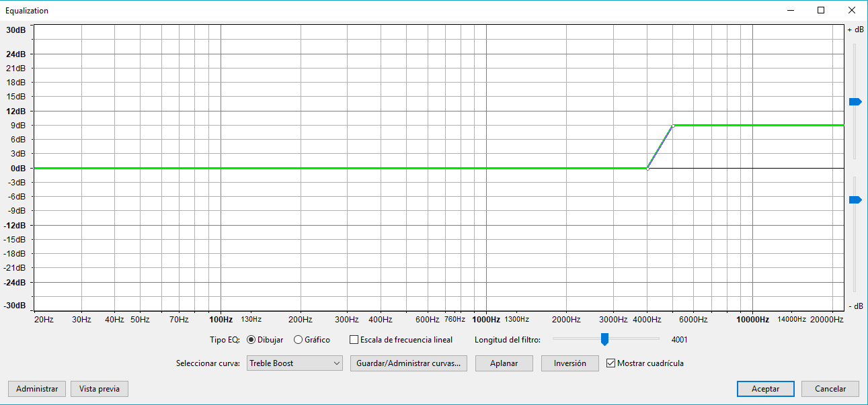Uncheck Mostrar cuadrícula checkbox
868x405 pixels.
pos(610,363)
